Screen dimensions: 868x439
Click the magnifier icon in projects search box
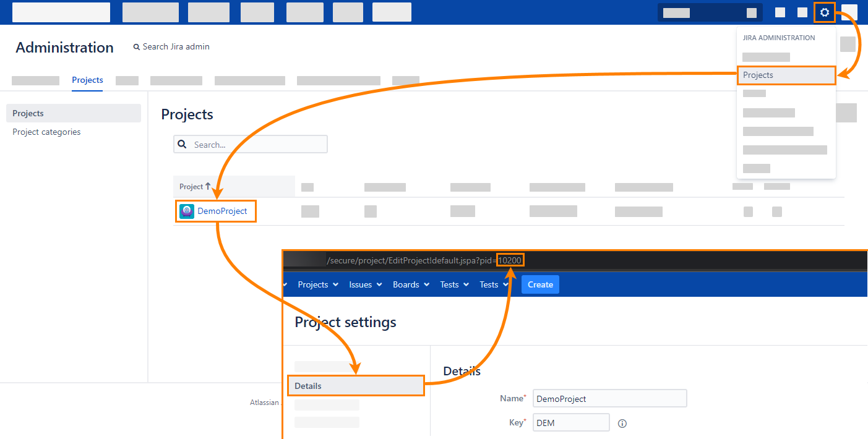[183, 145]
